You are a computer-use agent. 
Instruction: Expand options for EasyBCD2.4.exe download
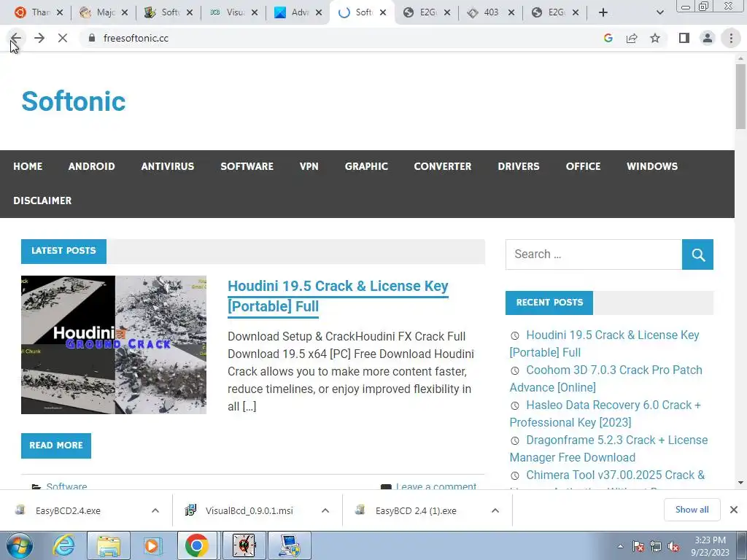155,510
